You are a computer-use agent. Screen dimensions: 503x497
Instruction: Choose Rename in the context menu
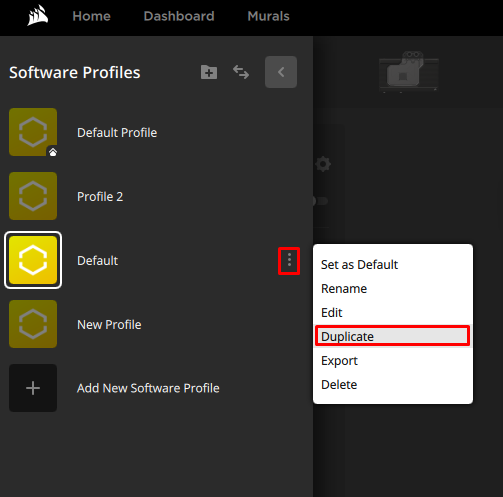(x=393, y=289)
